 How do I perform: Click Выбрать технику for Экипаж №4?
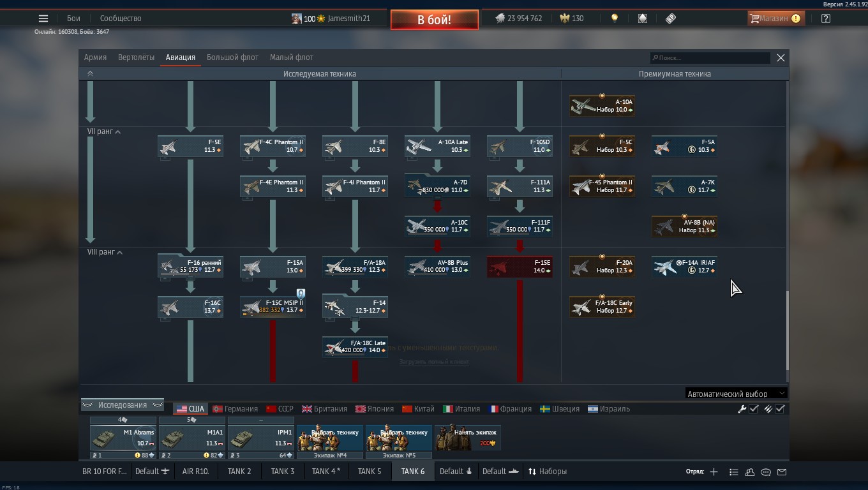[x=330, y=438]
